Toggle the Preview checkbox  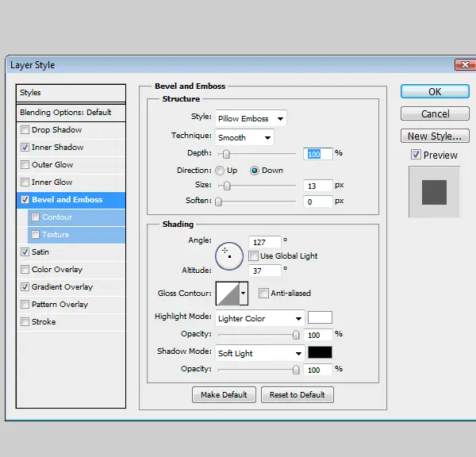[416, 155]
